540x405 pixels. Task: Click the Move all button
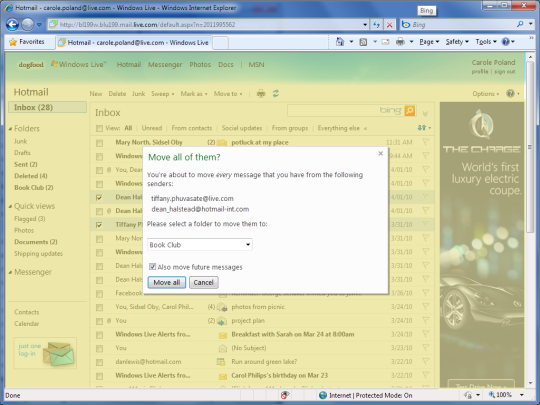point(167,282)
